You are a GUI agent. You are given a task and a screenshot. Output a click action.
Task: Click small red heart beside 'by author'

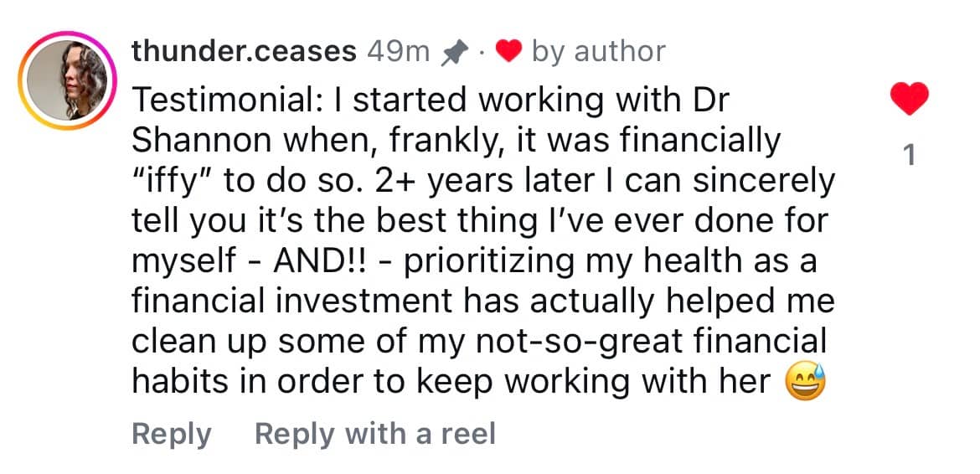[508, 52]
